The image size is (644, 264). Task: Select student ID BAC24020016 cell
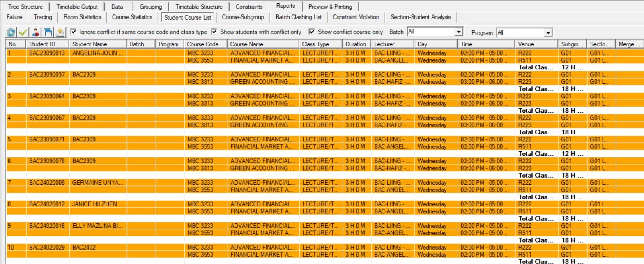48,226
